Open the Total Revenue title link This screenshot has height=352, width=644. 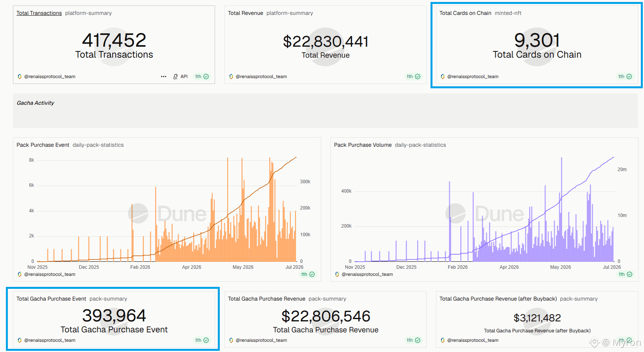246,13
